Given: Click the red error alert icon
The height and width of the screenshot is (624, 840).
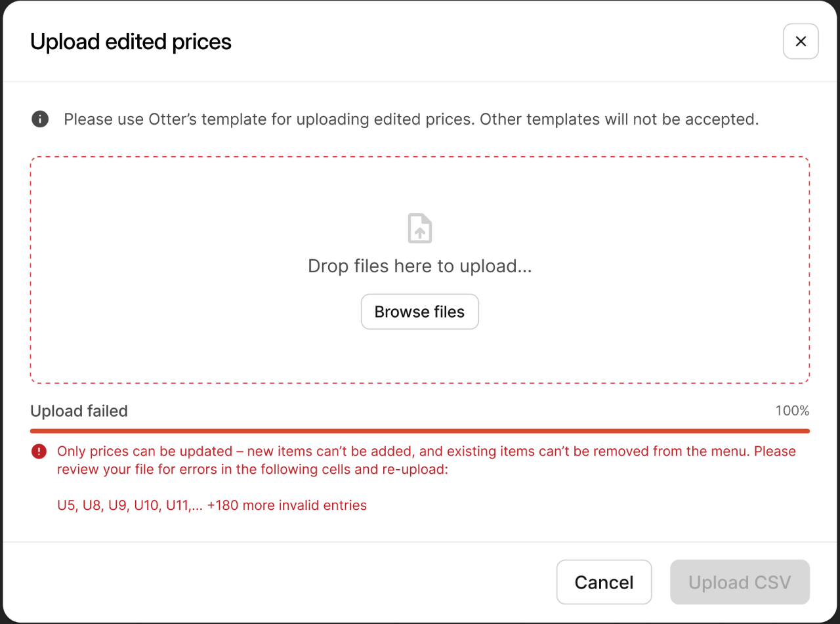Looking at the screenshot, I should (39, 451).
